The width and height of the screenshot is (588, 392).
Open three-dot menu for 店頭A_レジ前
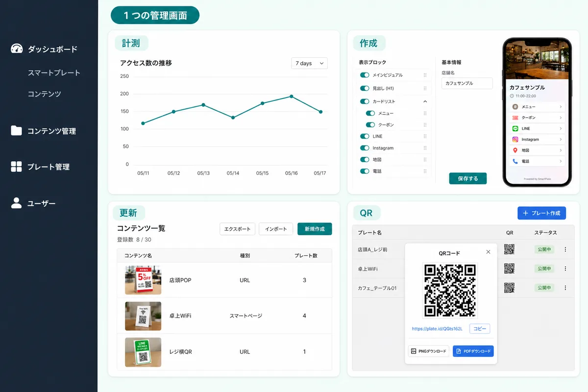(565, 249)
